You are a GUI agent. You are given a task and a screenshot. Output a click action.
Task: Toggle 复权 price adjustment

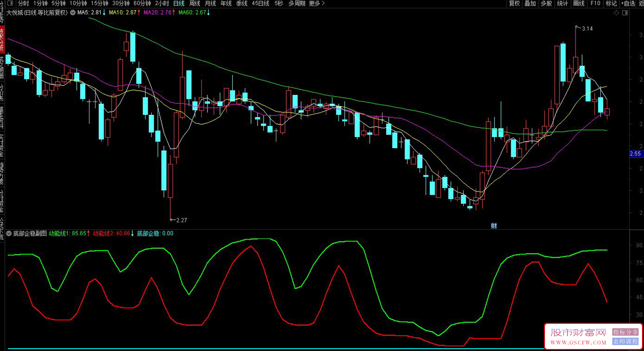514,3
